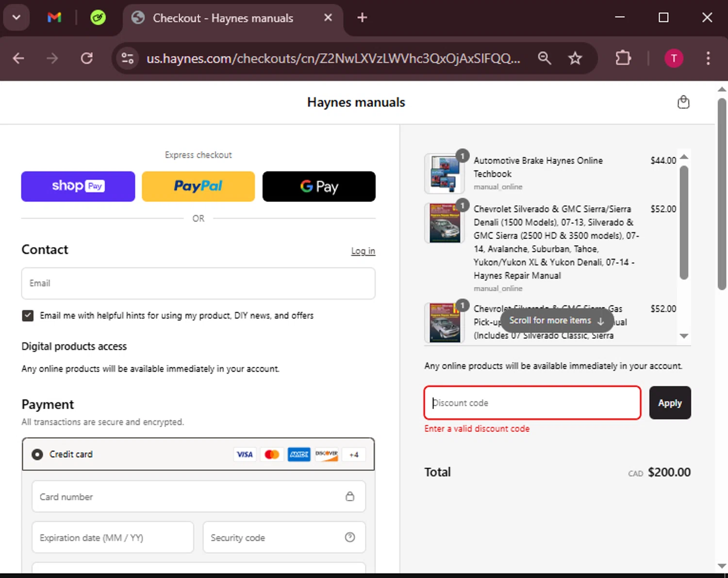The image size is (728, 578).
Task: Pay with Google Pay
Action: (319, 186)
